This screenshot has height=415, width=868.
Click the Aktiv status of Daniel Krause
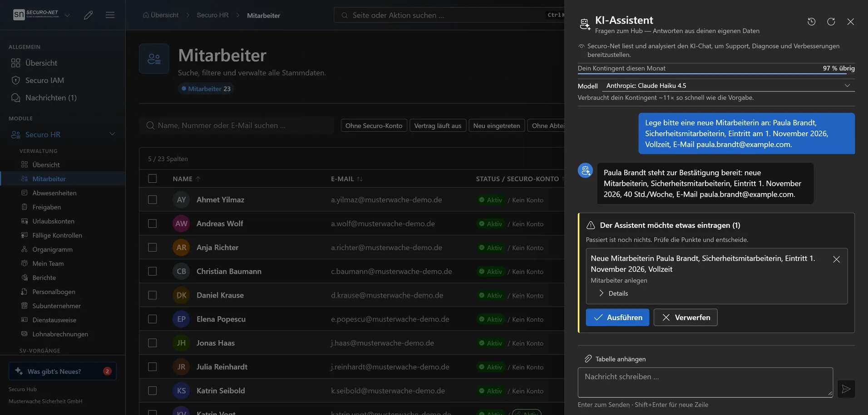pos(490,295)
